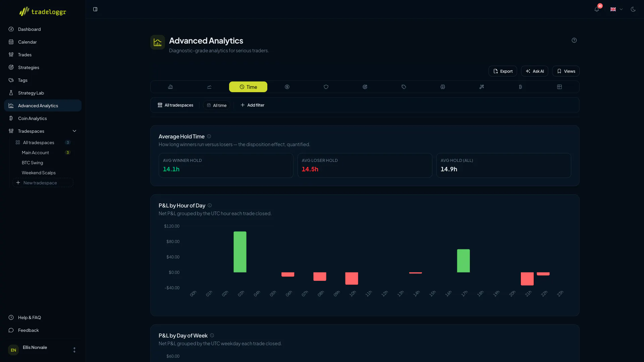The image size is (644, 362).
Task: Open the language flag dropdown
Action: (616, 9)
